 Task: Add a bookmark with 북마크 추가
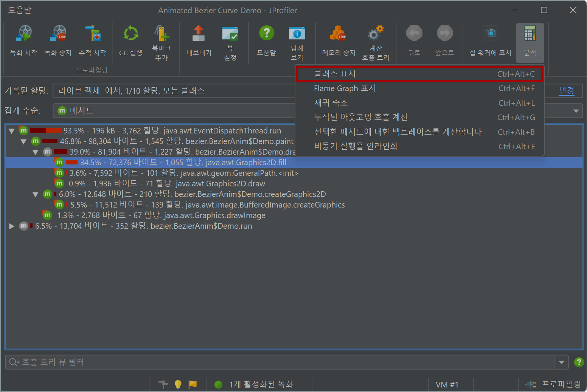pyautogui.click(x=162, y=42)
